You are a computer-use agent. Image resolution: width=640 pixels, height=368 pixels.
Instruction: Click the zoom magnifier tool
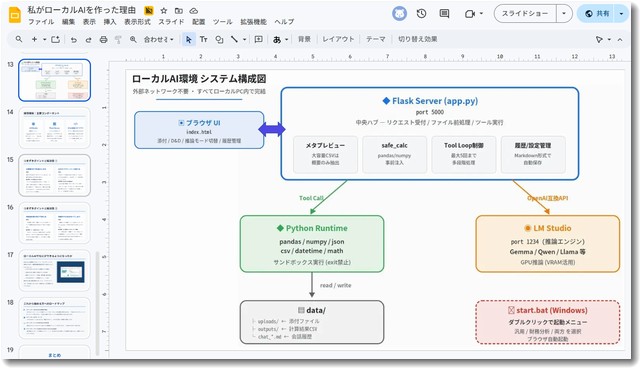click(133, 40)
